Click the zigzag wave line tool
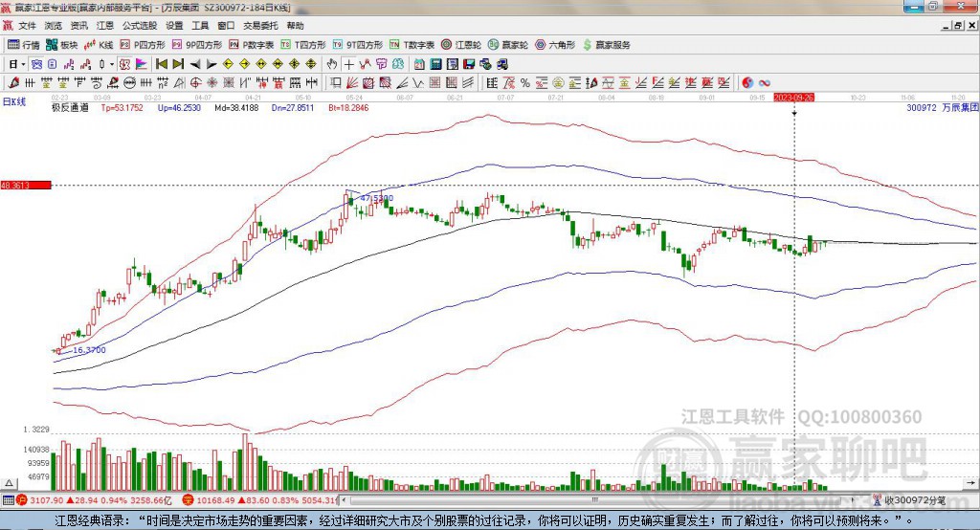The width and height of the screenshot is (980, 530). click(418, 82)
